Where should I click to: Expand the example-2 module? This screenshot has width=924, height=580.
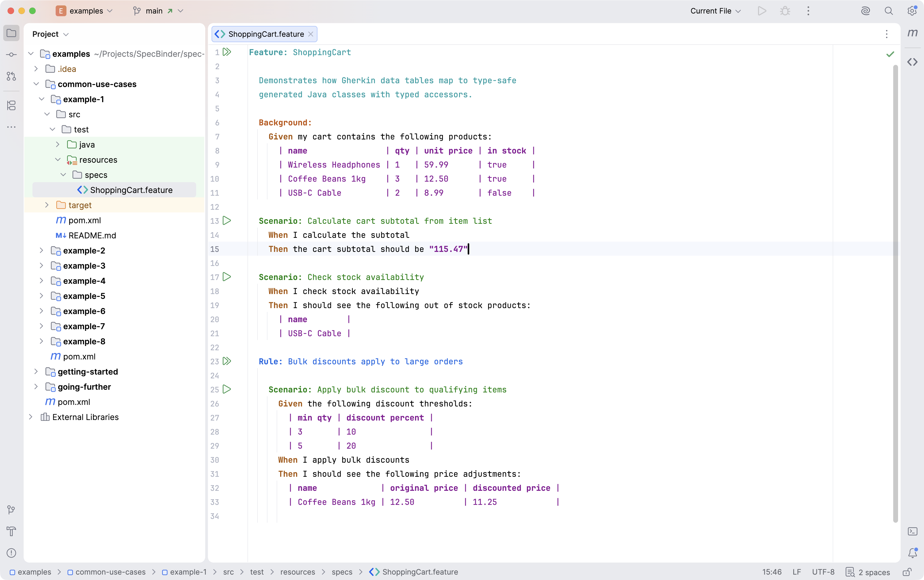pos(41,251)
